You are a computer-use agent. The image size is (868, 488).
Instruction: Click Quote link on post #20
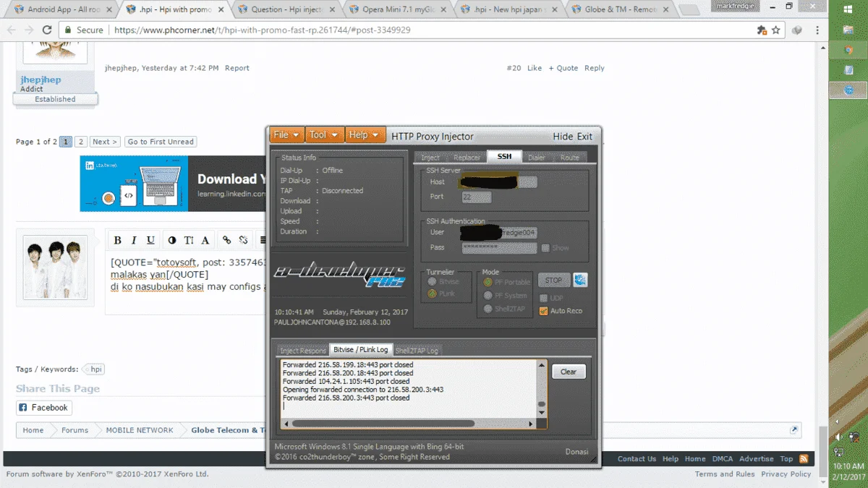click(x=563, y=68)
